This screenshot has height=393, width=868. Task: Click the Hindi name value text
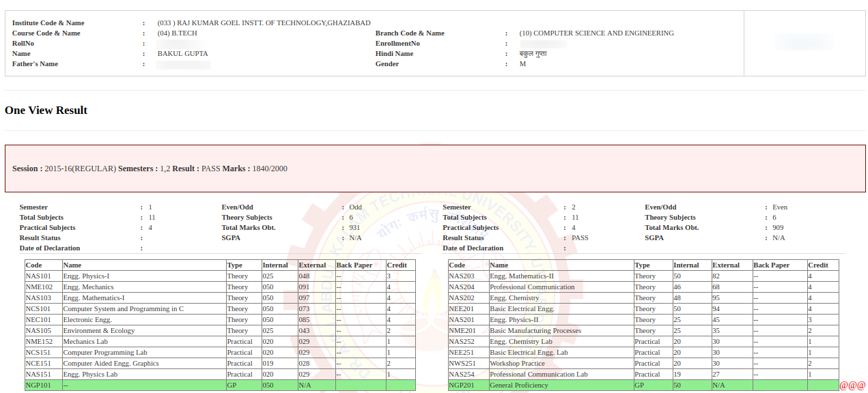point(533,54)
